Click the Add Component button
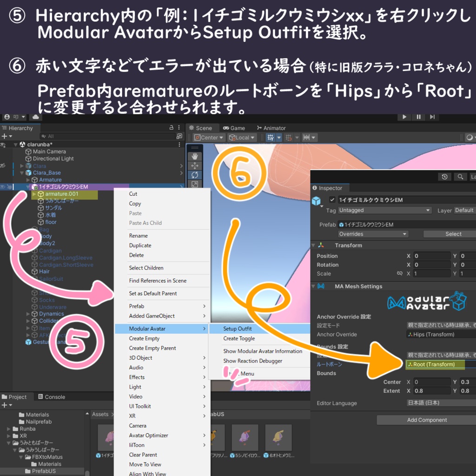 (427, 420)
